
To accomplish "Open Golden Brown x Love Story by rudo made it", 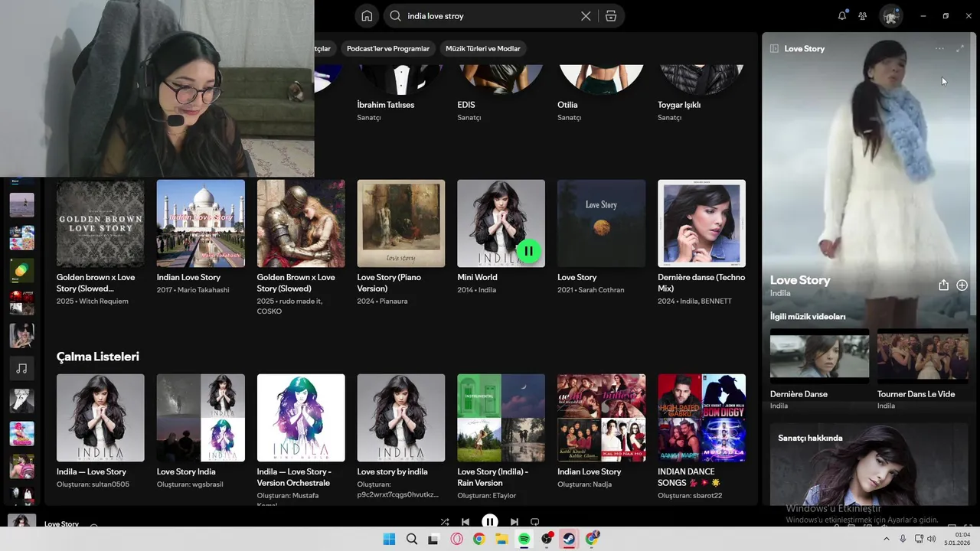I will point(301,223).
